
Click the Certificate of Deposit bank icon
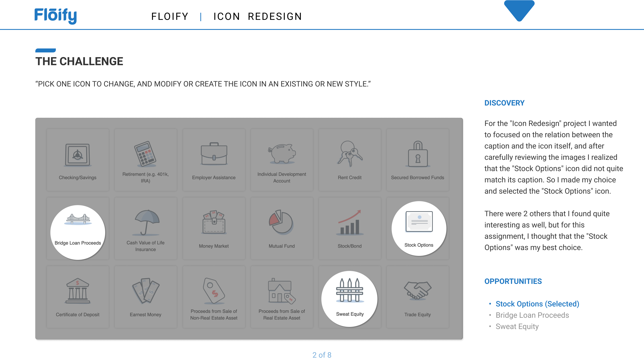tap(78, 291)
